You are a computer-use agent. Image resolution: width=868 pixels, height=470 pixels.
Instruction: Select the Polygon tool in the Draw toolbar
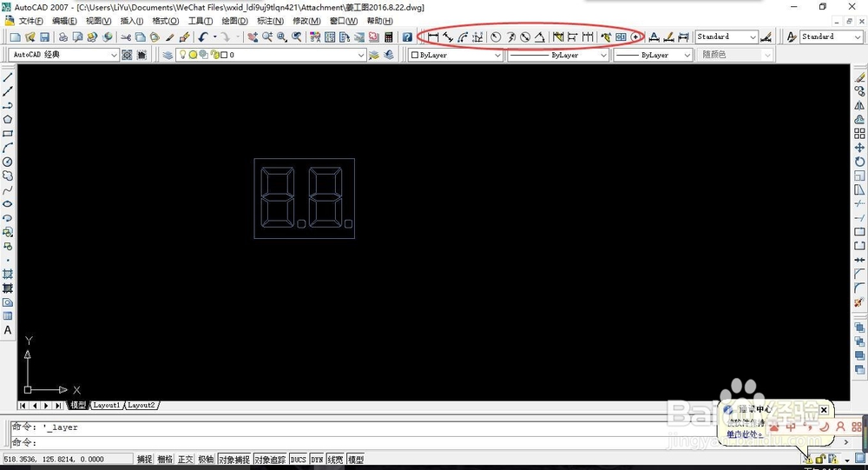(8, 120)
